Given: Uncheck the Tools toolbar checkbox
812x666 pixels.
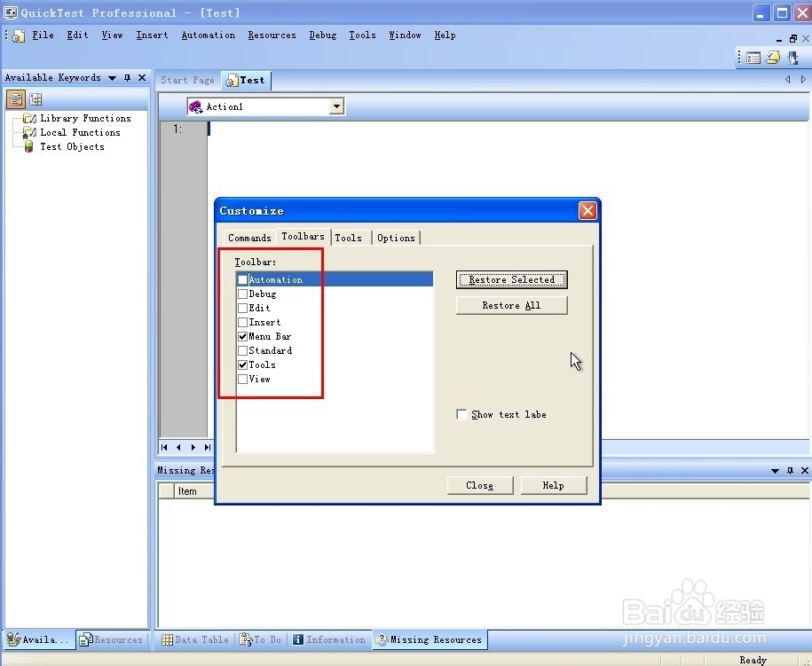Looking at the screenshot, I should click(242, 364).
